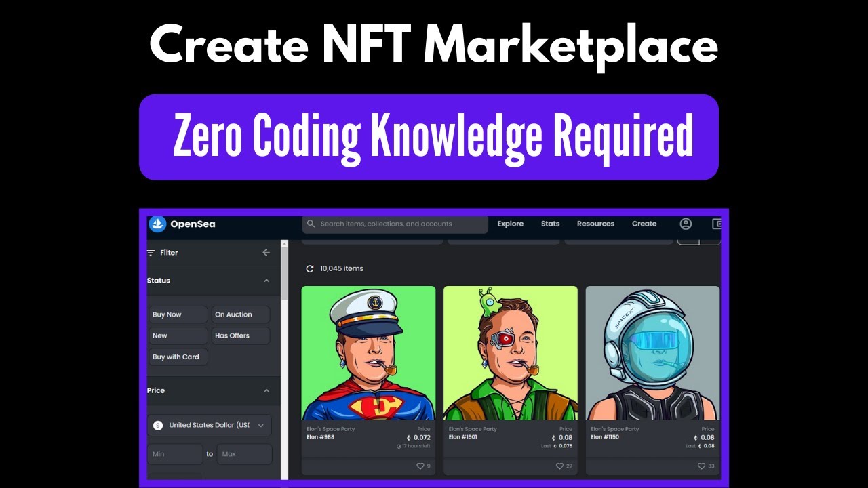Toggle Has Offers status filter

click(x=241, y=335)
